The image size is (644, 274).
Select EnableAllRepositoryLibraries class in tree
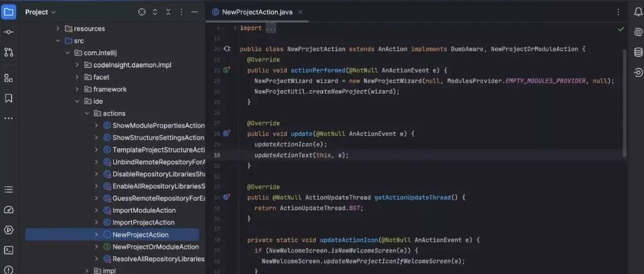pos(159,186)
